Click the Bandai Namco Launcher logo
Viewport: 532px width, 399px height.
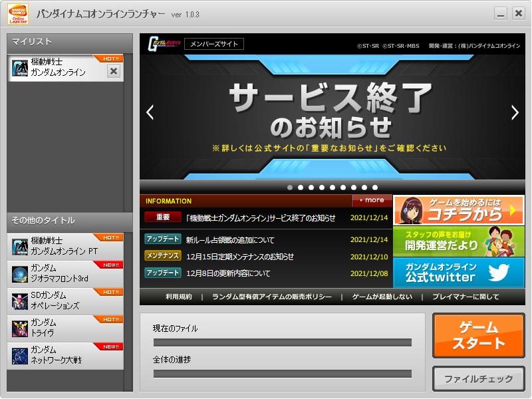18,13
